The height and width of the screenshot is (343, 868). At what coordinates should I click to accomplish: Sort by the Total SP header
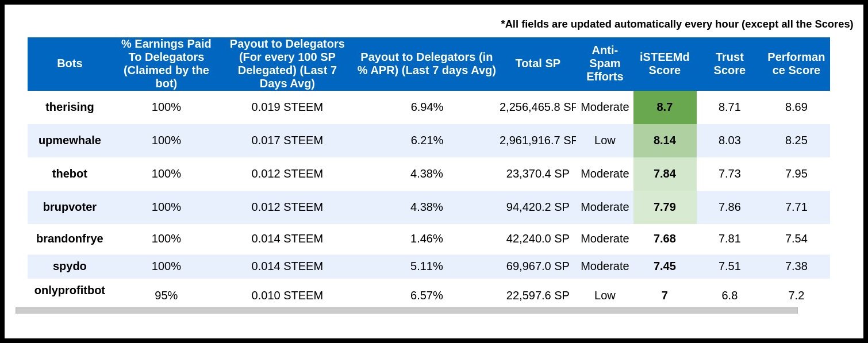tap(537, 63)
